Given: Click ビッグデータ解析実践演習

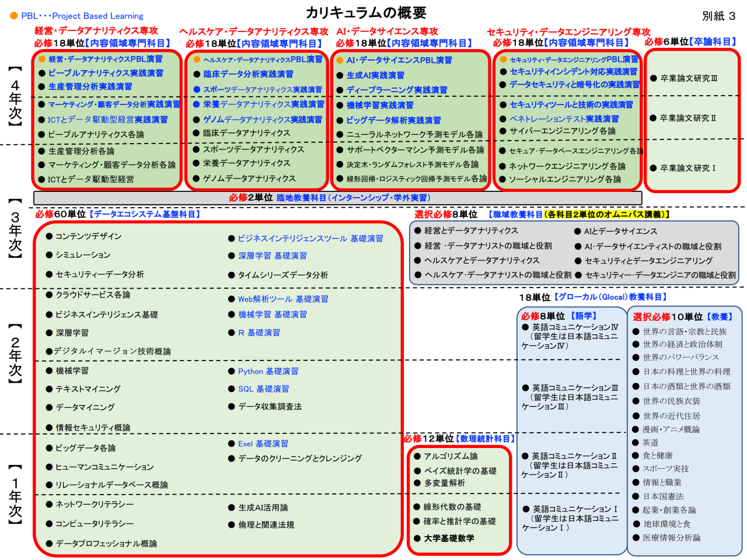Looking at the screenshot, I should point(394,120).
